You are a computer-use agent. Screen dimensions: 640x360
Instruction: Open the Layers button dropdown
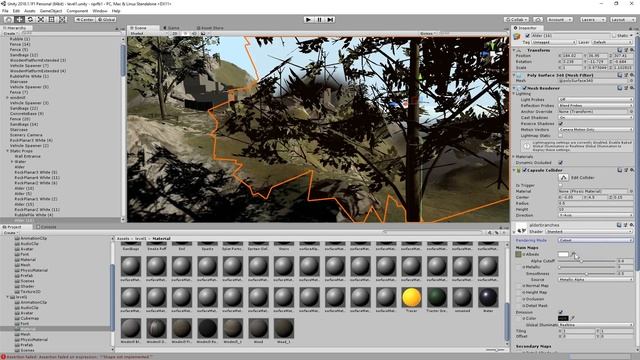coord(592,19)
